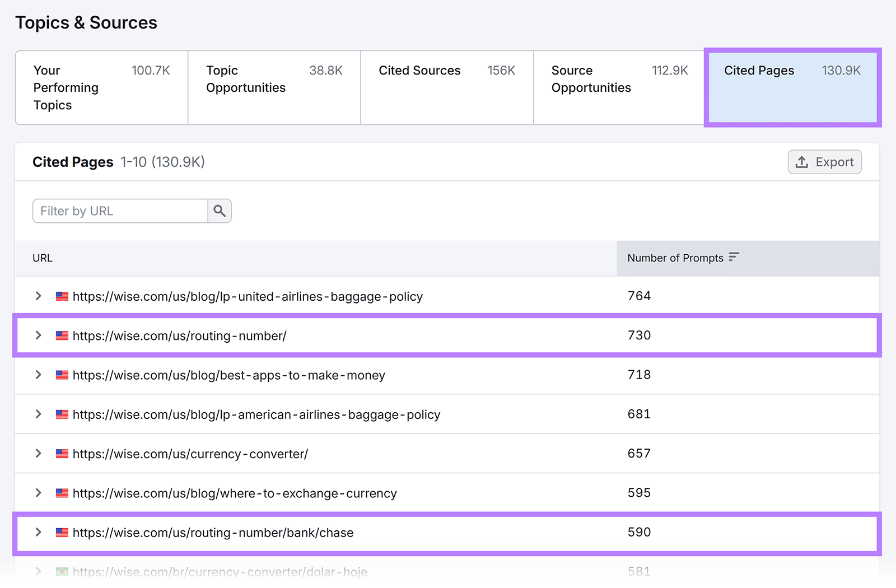896x588 pixels.
Task: Click the Filter by URL field
Action: (120, 211)
